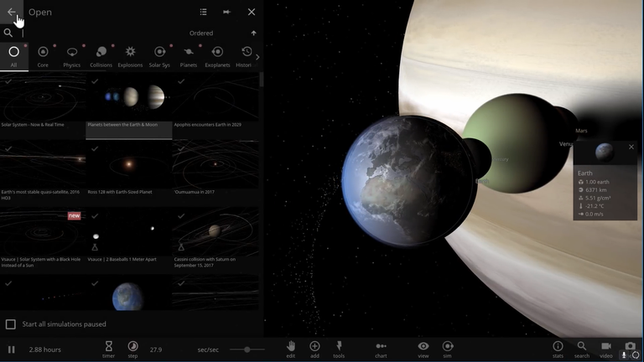The image size is (644, 362).
Task: Select the edit hand tool
Action: (x=291, y=349)
